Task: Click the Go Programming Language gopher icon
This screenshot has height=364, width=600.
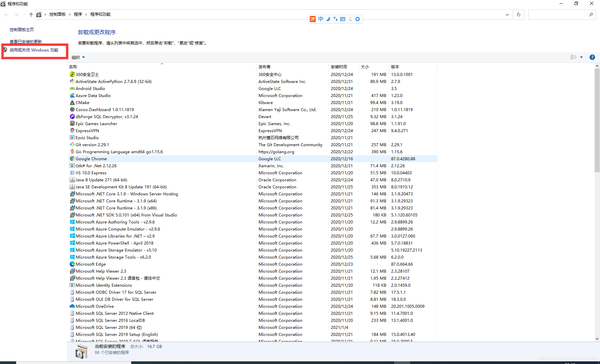Action: tap(72, 152)
